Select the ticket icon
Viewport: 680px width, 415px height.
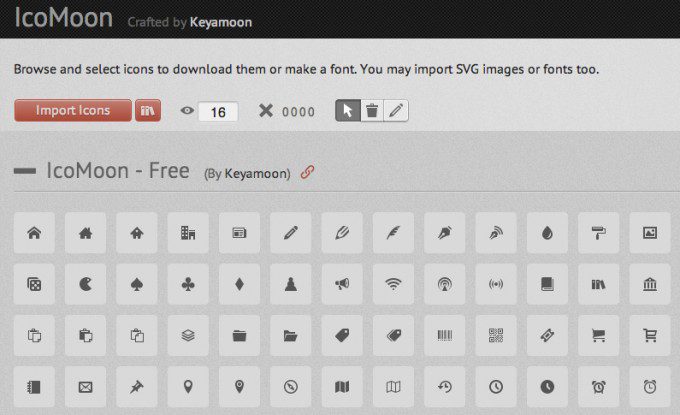click(x=547, y=335)
